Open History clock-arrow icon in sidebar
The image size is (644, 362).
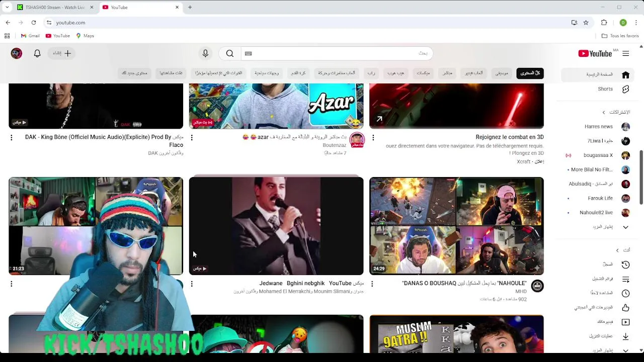(x=625, y=264)
